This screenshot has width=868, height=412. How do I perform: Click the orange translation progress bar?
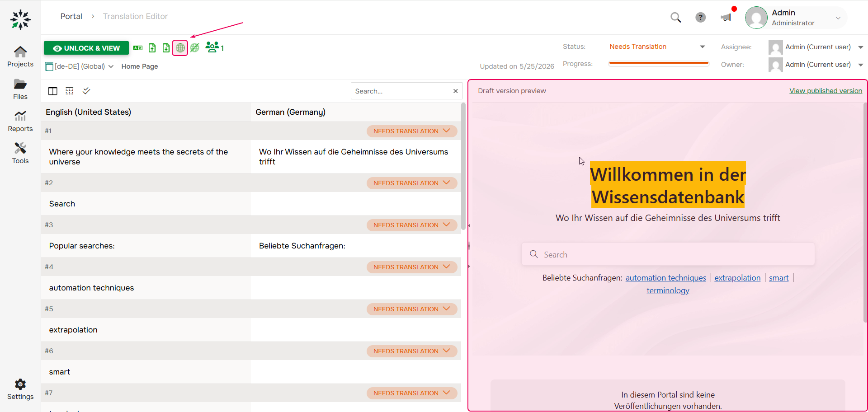pyautogui.click(x=659, y=63)
